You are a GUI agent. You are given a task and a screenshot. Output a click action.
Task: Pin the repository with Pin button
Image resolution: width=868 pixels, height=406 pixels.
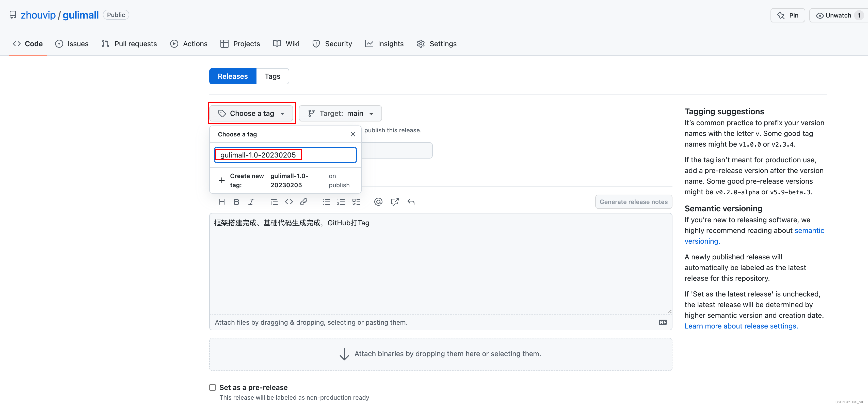pyautogui.click(x=787, y=15)
